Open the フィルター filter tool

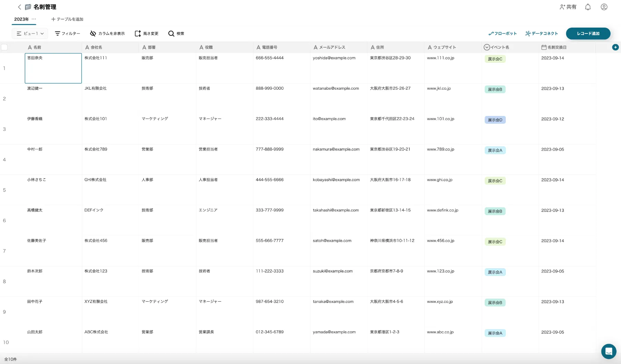pyautogui.click(x=68, y=33)
